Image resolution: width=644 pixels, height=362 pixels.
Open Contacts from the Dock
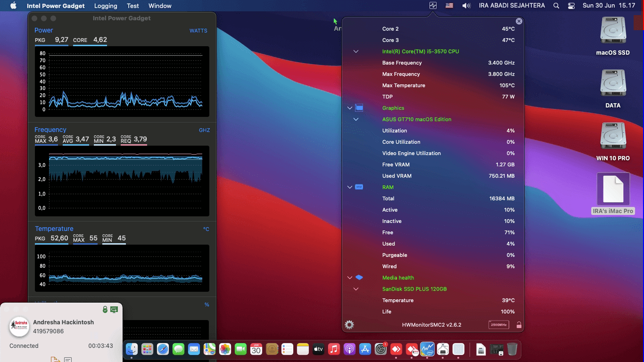pyautogui.click(x=272, y=349)
